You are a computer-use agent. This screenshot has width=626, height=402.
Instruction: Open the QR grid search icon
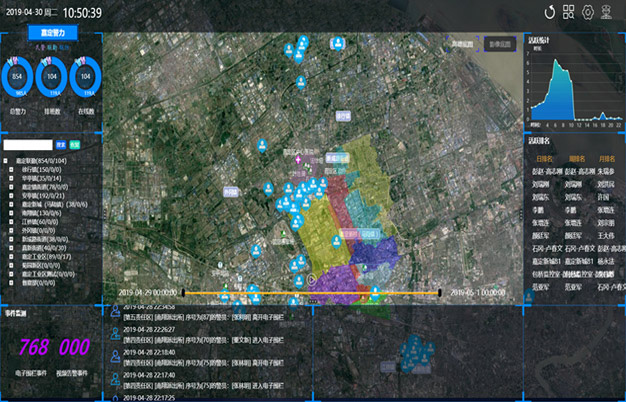tap(569, 12)
